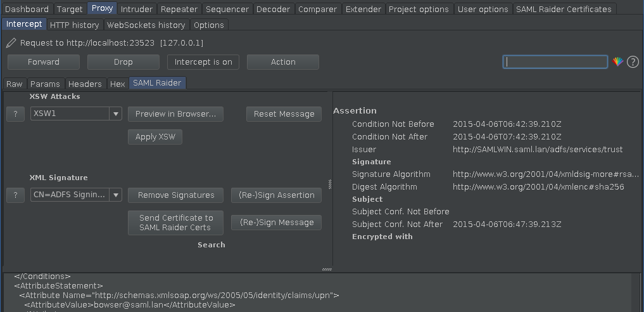Expand the CN=ADFS Signing certificate dropdown
Viewport: 644px width, 312px height.
115,195
